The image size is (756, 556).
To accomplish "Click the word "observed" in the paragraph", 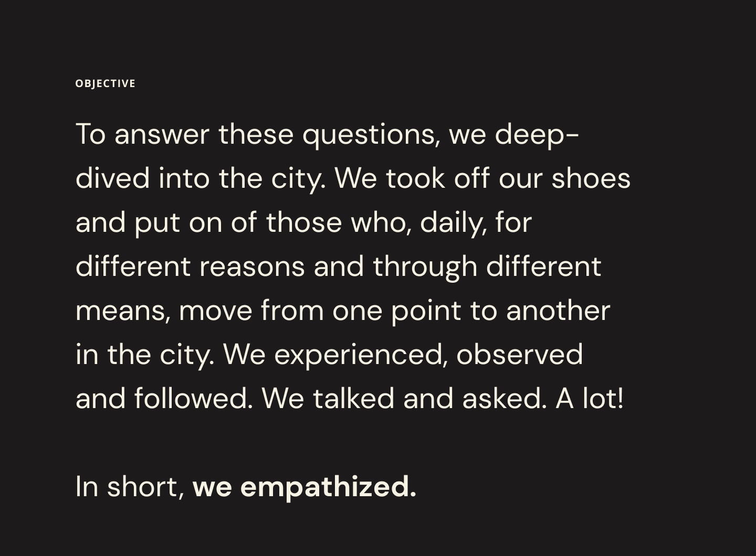I will pos(519,355).
